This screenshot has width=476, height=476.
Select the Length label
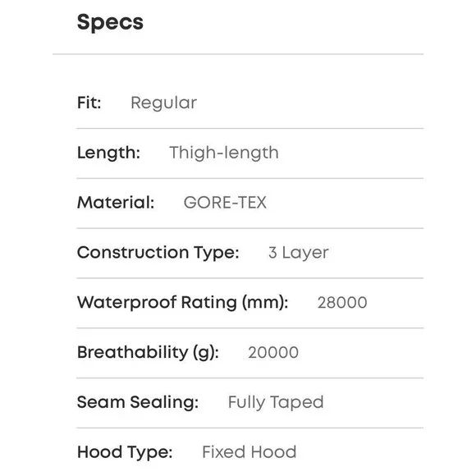click(x=108, y=153)
